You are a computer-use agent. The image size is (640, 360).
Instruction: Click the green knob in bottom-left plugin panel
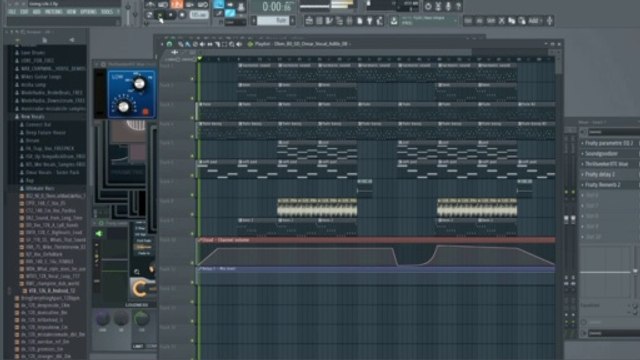tap(142, 318)
